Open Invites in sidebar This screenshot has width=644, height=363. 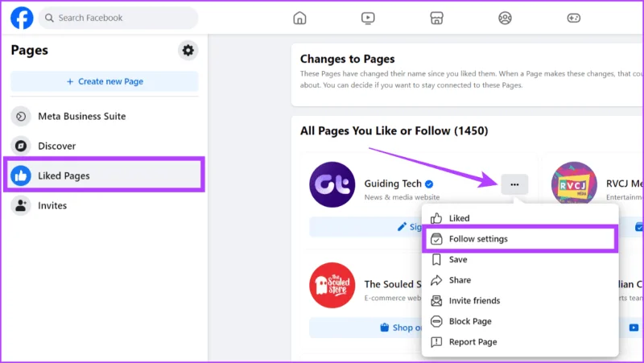105,205
